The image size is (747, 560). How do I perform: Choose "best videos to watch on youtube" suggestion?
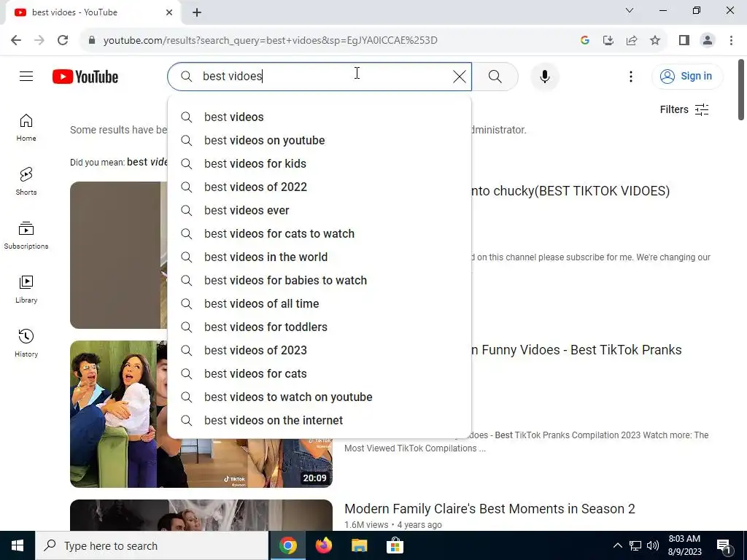[x=320, y=397]
